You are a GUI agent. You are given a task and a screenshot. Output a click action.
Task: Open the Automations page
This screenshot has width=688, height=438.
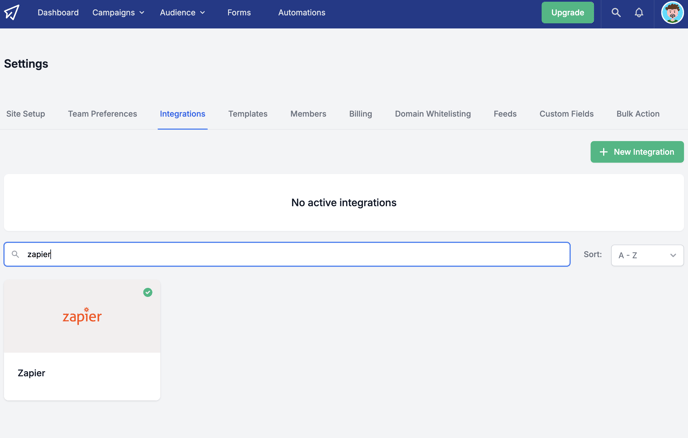pos(302,13)
